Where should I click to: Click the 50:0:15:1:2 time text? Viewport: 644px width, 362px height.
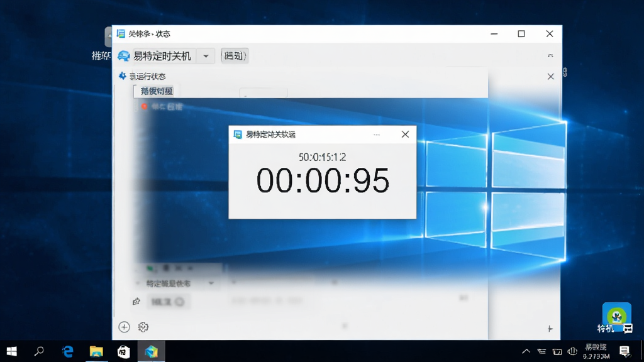tap(323, 157)
